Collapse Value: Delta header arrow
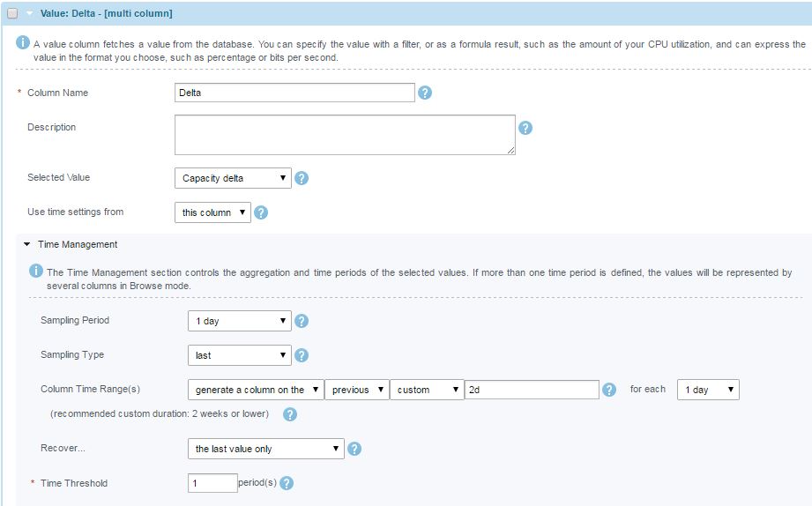 pyautogui.click(x=29, y=13)
